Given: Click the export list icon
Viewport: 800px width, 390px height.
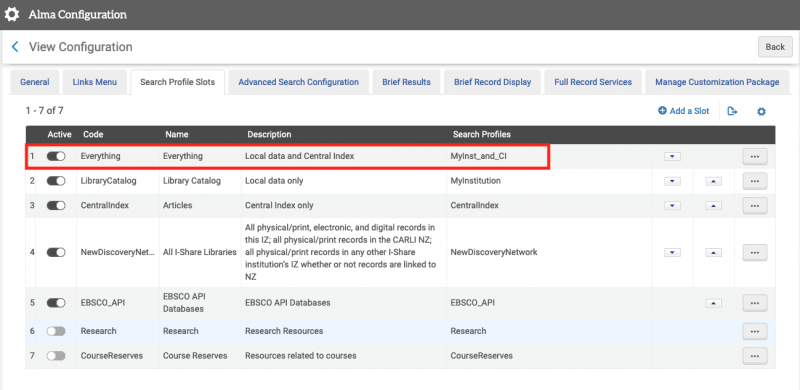Looking at the screenshot, I should click(x=732, y=111).
